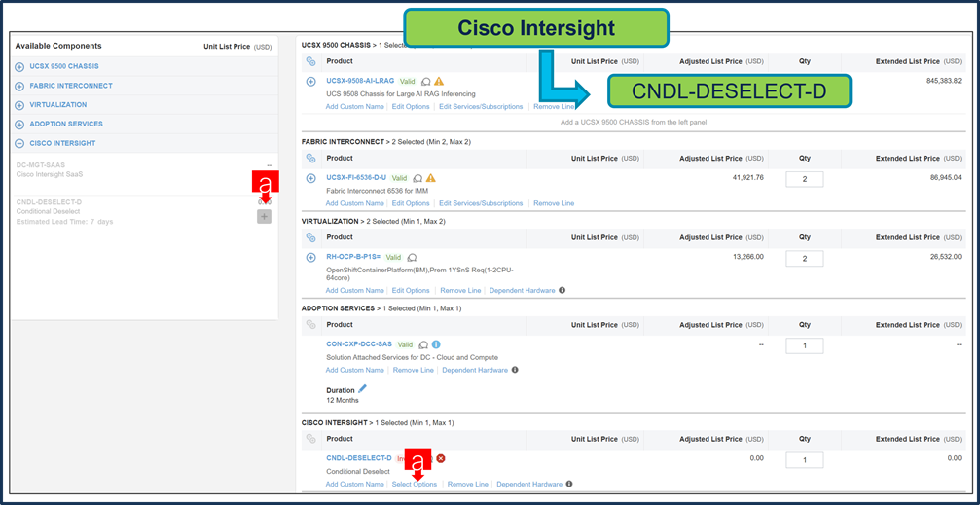This screenshot has width=980, height=505.
Task: Edit Options for RH-OCP-B-P1S=
Action: pos(411,291)
